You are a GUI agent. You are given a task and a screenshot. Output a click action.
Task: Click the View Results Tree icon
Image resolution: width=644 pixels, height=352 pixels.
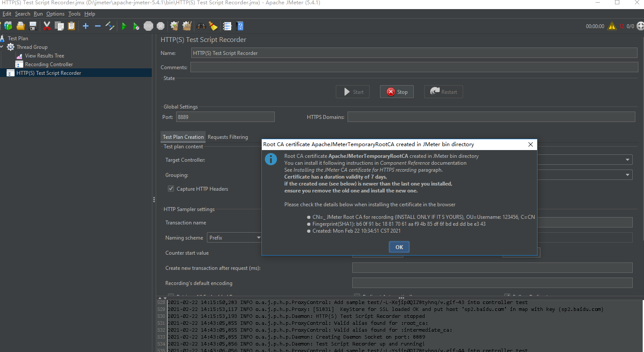click(19, 56)
